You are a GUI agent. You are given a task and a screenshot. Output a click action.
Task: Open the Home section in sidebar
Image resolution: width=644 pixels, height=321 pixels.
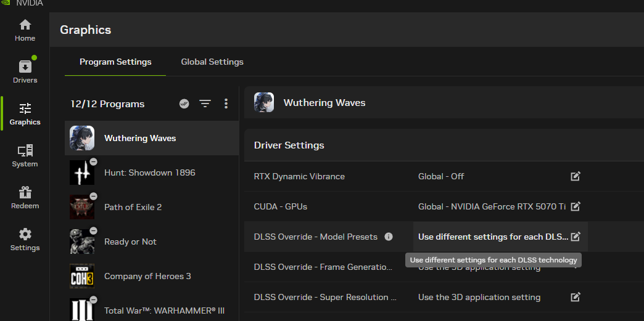pyautogui.click(x=25, y=30)
